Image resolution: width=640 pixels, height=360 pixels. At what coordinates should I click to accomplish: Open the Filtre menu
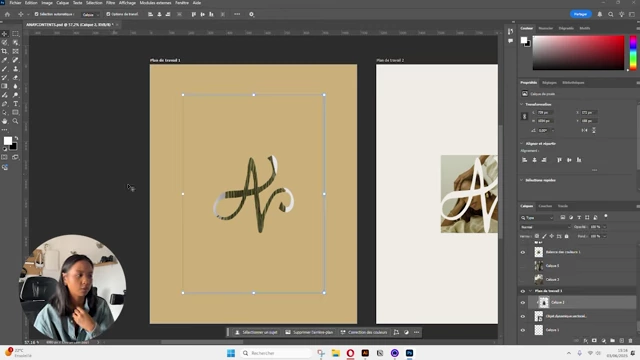tap(111, 3)
